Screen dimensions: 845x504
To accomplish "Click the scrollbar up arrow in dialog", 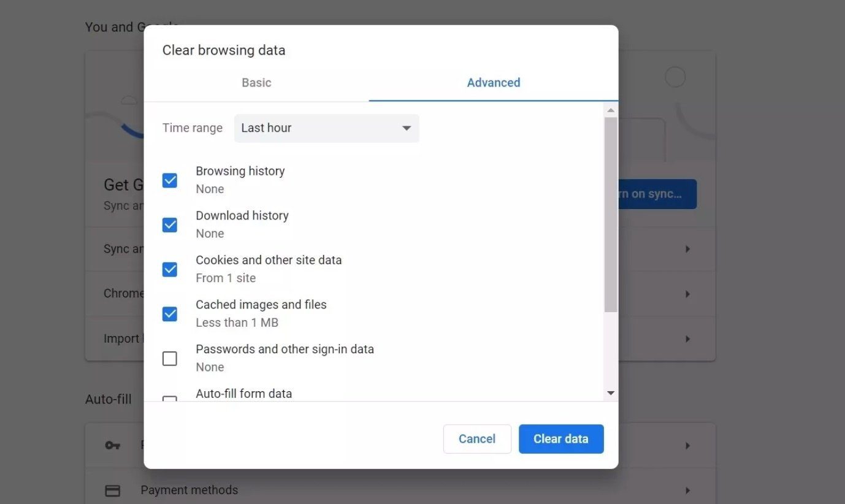I will coord(610,110).
